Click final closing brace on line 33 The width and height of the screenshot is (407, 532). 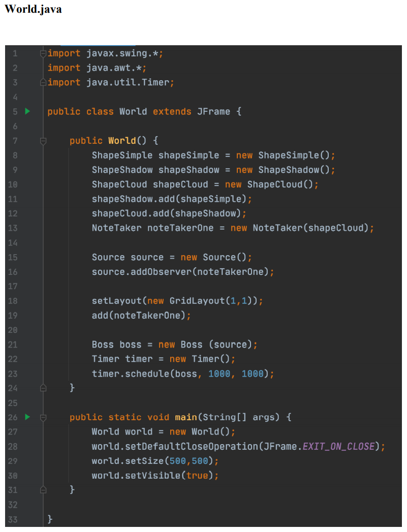coord(50,519)
